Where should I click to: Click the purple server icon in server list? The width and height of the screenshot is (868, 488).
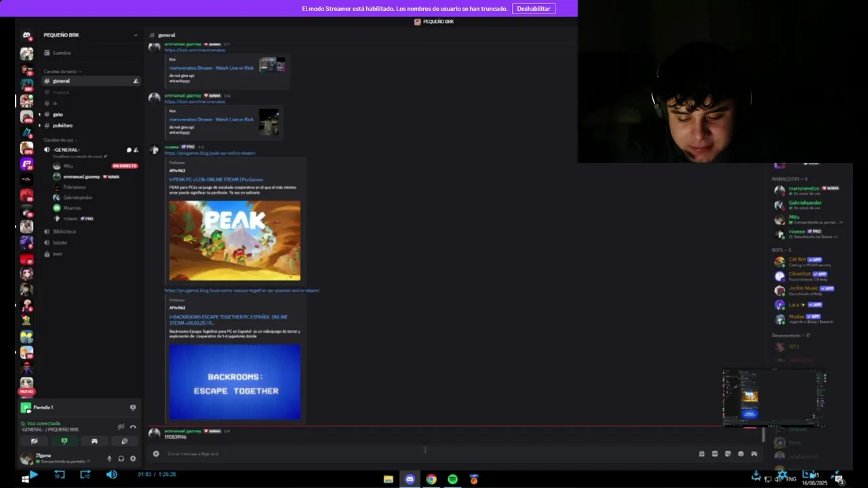[26, 163]
